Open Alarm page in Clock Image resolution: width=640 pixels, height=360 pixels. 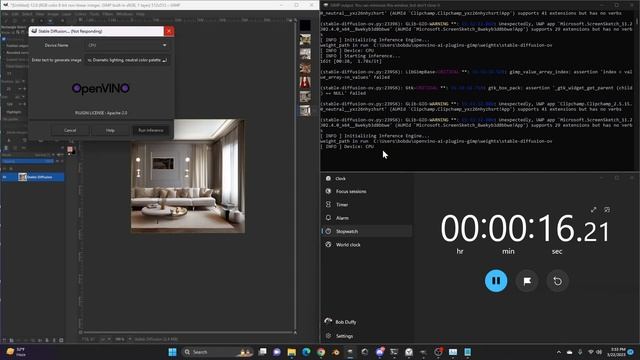[367, 218]
